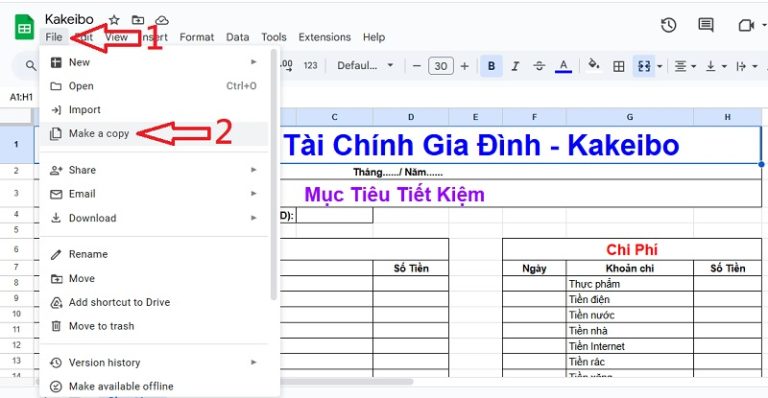Open the Default font dropdown

point(365,66)
